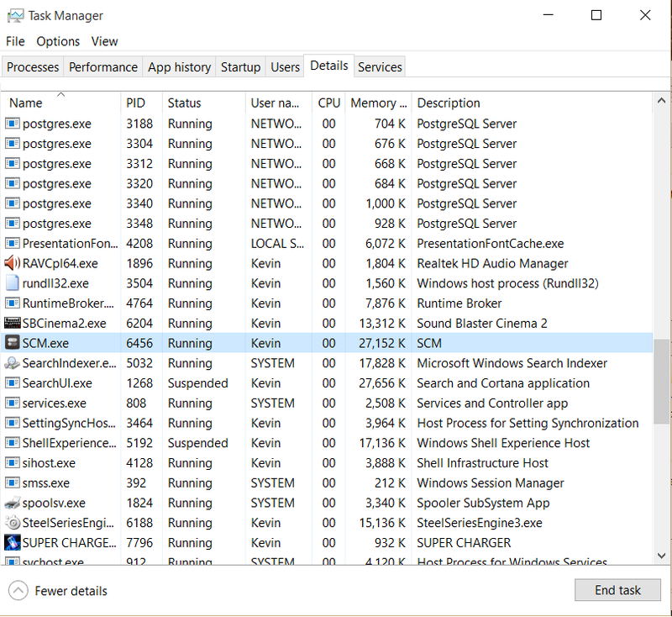Click the Services and Controller app description
672x617 pixels.
[492, 403]
